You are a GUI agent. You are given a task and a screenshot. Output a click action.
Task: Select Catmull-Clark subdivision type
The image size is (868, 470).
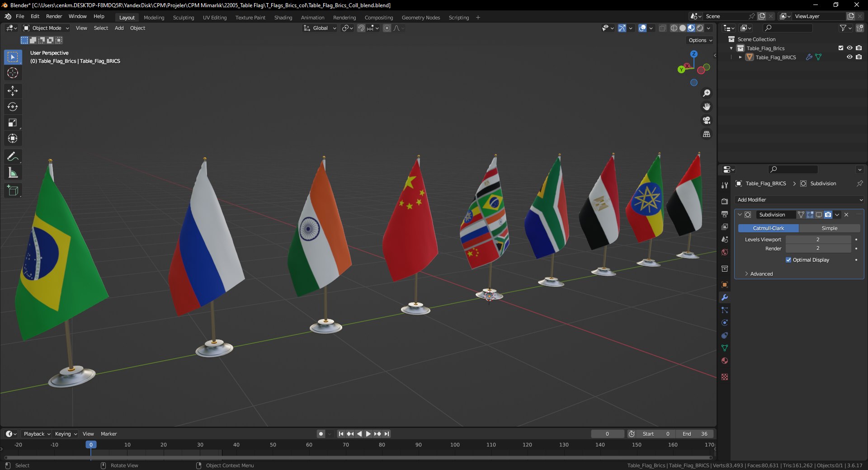pos(769,228)
